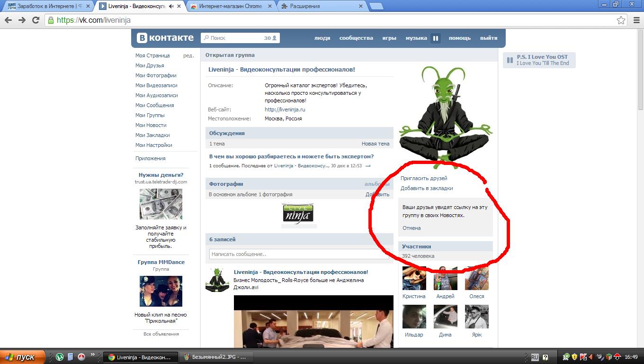
Task: Click the VK search field
Action: pos(240,38)
